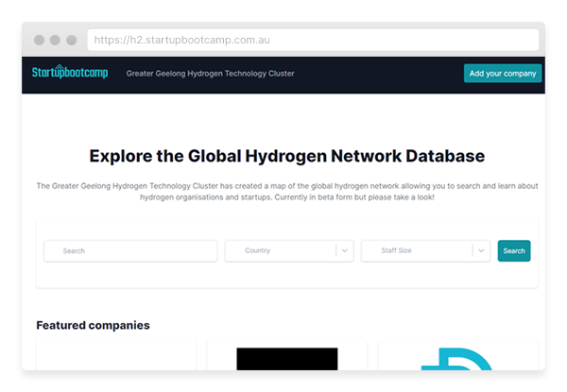
Task: Click the Startupbootcamp logo
Action: point(70,72)
